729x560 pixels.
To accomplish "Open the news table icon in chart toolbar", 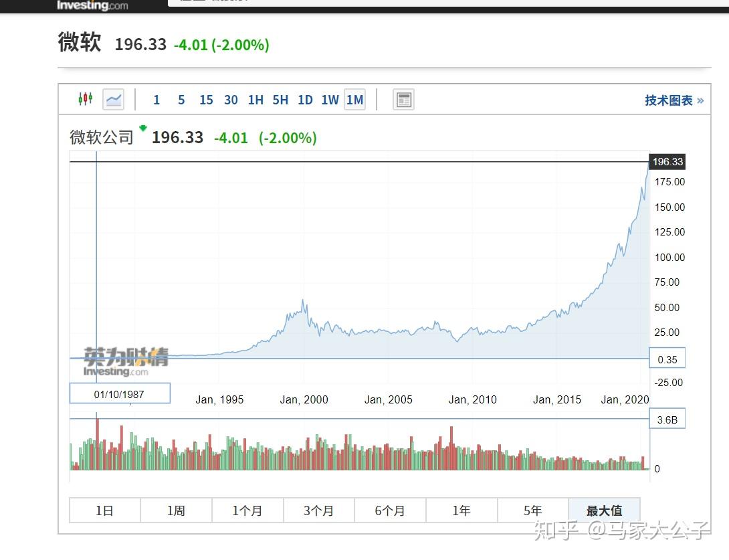I will pos(403,100).
